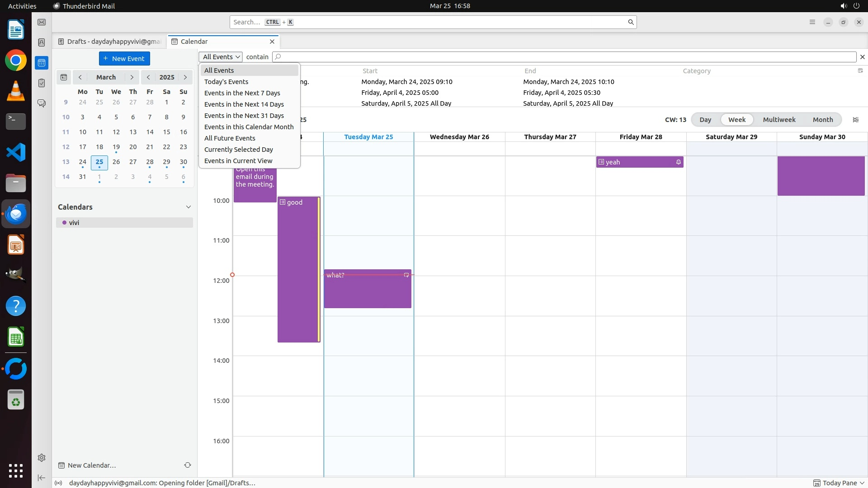This screenshot has height=488, width=868.
Task: Select "Events in the Next 7 Days"
Action: click(242, 93)
